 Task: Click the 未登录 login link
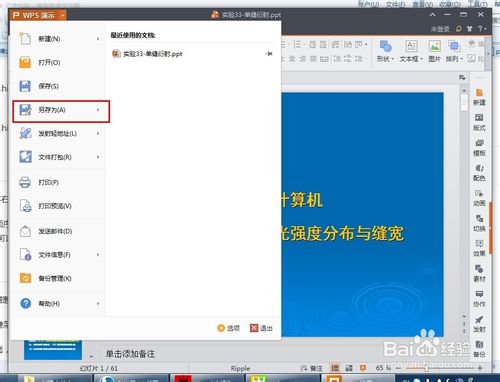point(440,29)
